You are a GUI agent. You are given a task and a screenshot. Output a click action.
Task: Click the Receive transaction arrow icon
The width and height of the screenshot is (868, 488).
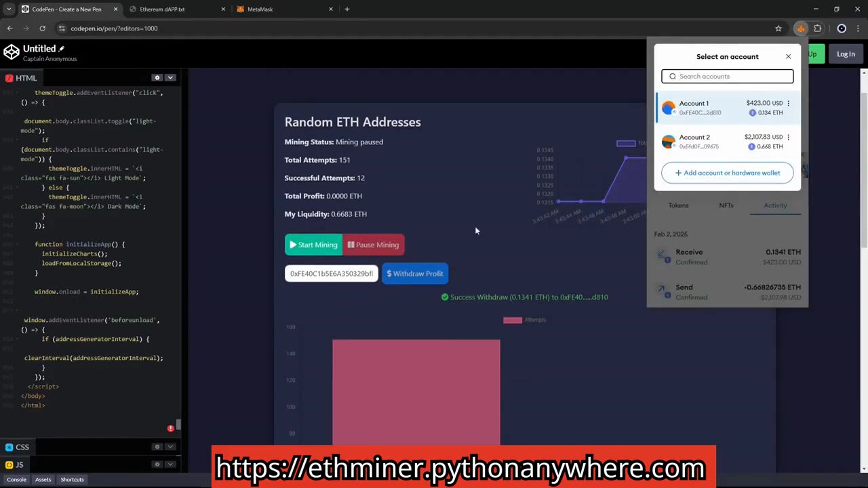(x=663, y=256)
